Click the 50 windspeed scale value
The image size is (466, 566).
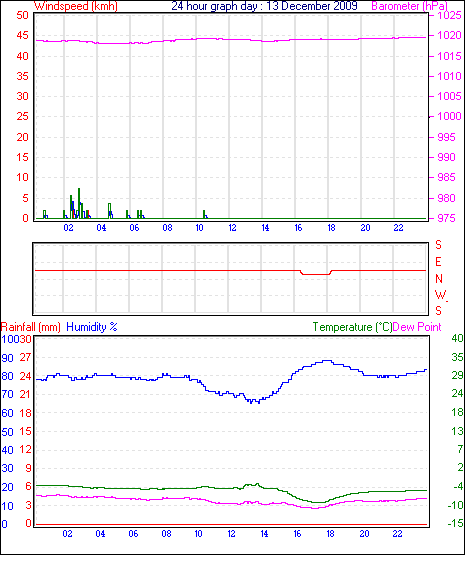tap(22, 15)
